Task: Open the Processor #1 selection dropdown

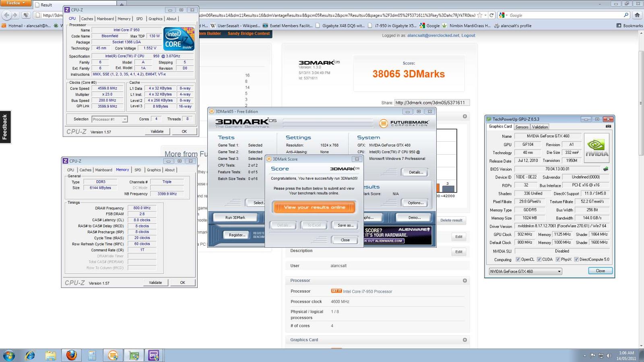Action: (x=109, y=119)
